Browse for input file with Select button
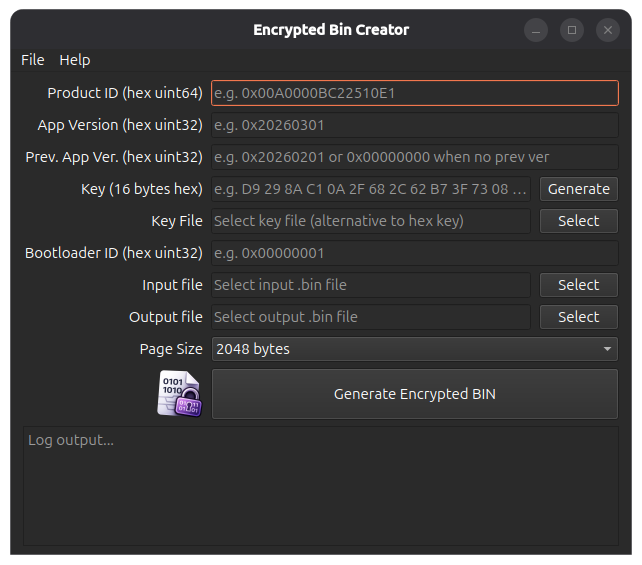Image resolution: width=642 pixels, height=565 pixels. 579,285
